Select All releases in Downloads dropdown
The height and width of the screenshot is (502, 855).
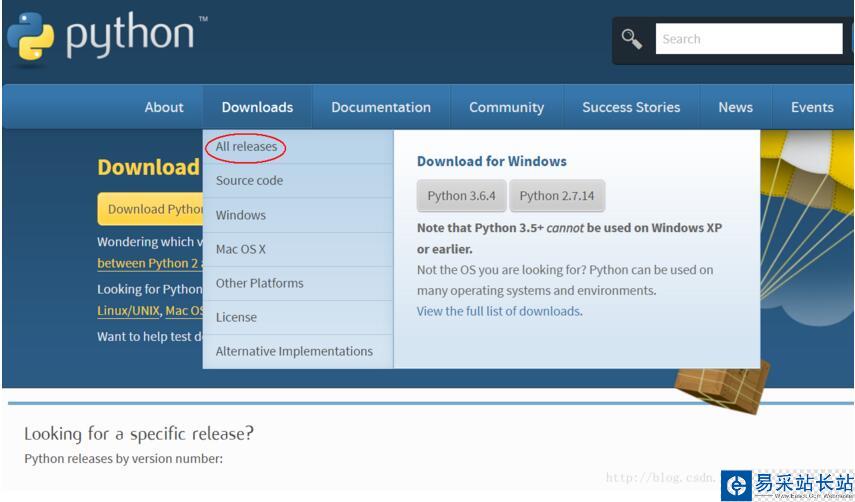[x=298, y=147]
